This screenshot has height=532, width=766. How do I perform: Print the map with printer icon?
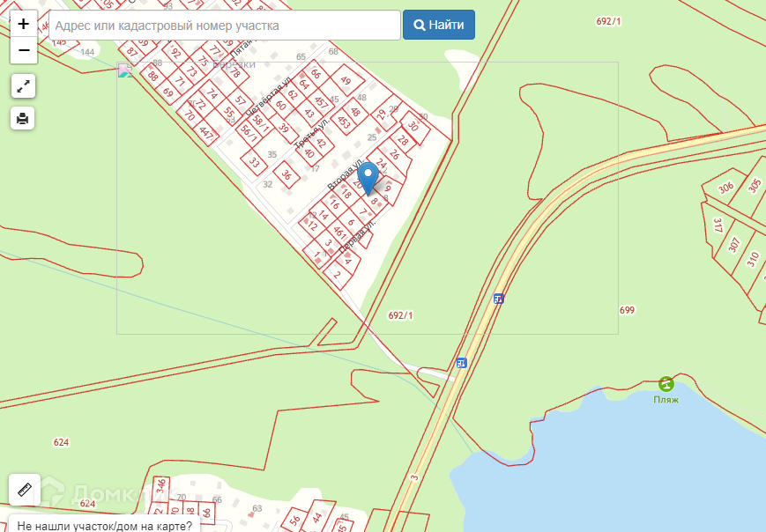pos(22,118)
